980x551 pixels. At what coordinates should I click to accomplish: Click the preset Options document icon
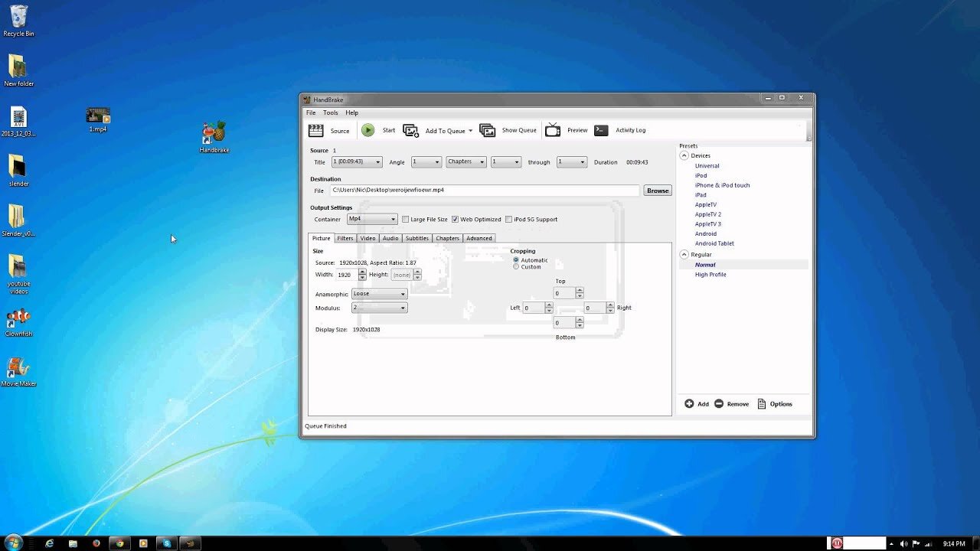[x=762, y=403]
